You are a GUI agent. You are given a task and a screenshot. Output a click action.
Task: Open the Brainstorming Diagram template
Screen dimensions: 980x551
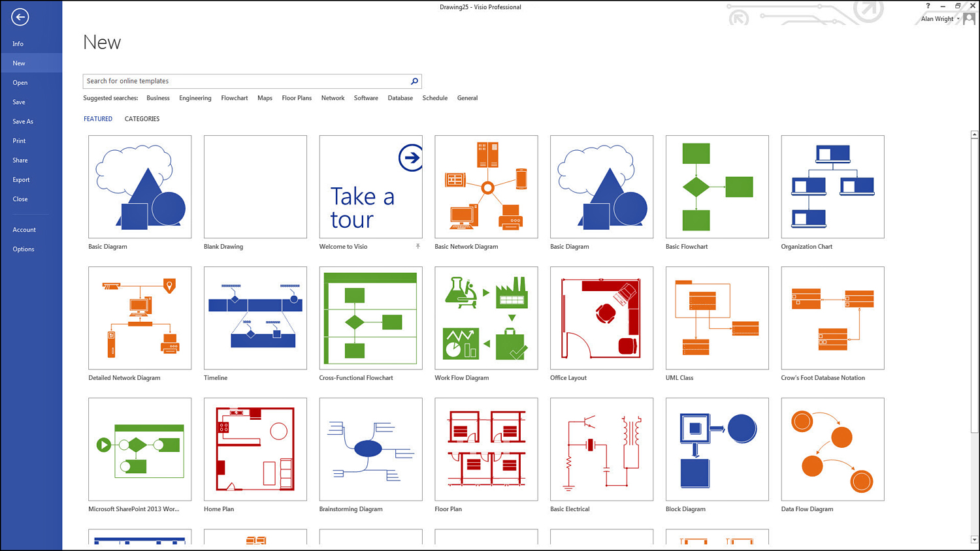(x=370, y=449)
